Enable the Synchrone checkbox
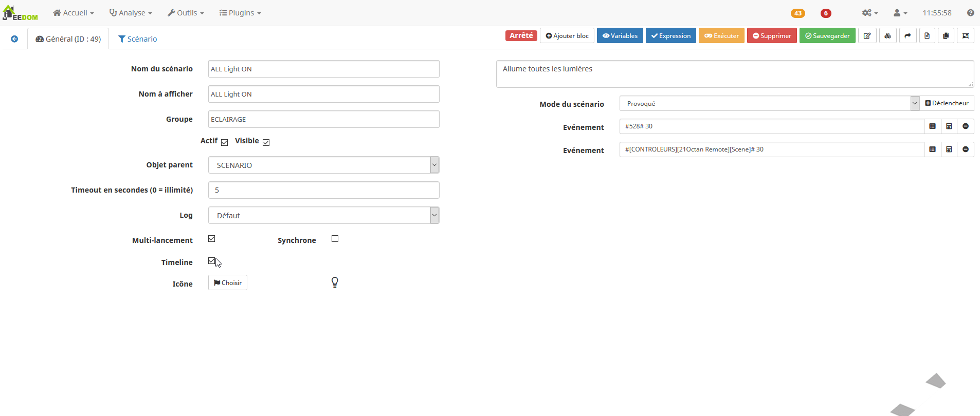 pos(335,239)
